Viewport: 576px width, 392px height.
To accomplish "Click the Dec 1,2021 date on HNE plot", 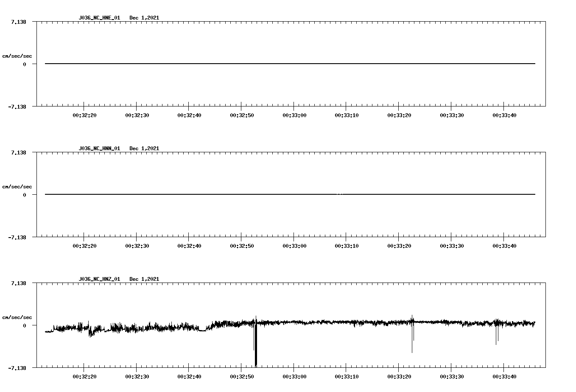I will 144,18.
